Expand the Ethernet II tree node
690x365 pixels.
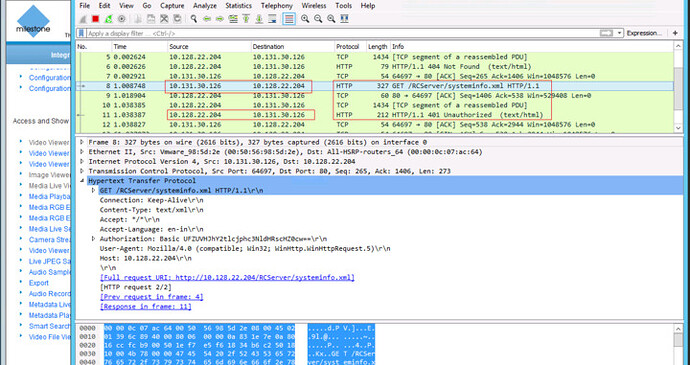pos(82,152)
